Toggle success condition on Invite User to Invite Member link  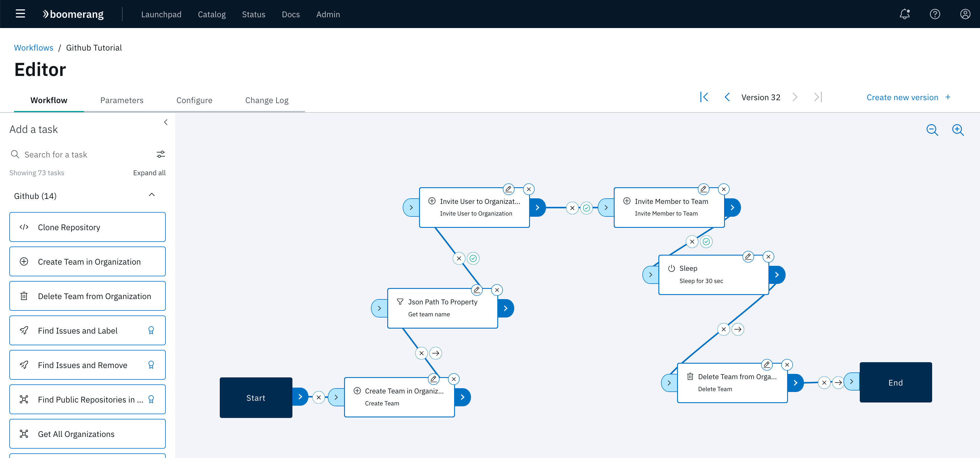click(x=587, y=208)
